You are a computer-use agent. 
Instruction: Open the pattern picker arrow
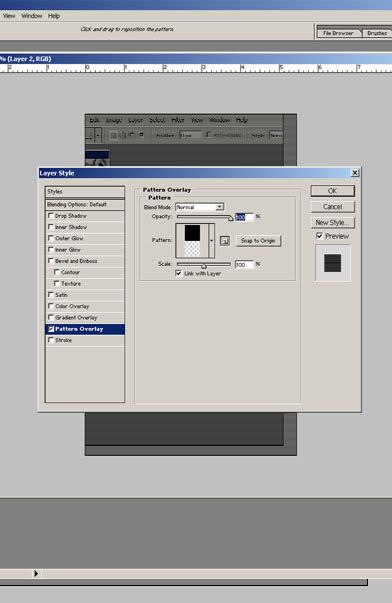pos(211,241)
